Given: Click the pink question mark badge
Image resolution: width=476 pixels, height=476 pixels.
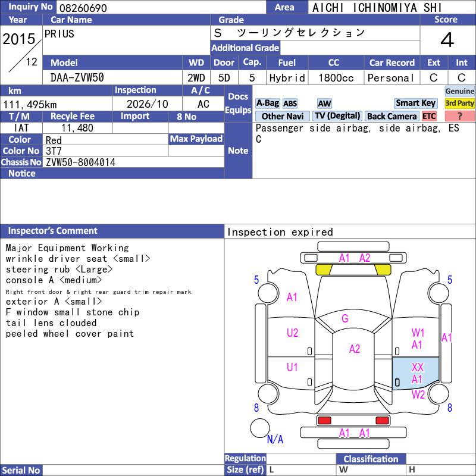Looking at the screenshot, I should click(x=459, y=116).
